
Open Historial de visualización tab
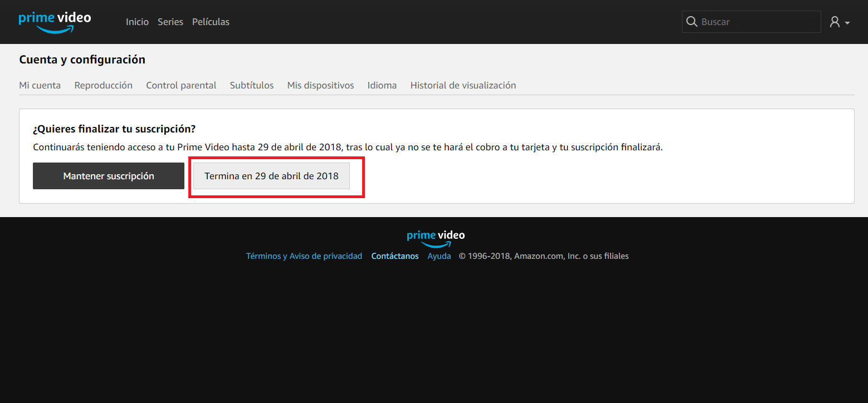coord(463,85)
